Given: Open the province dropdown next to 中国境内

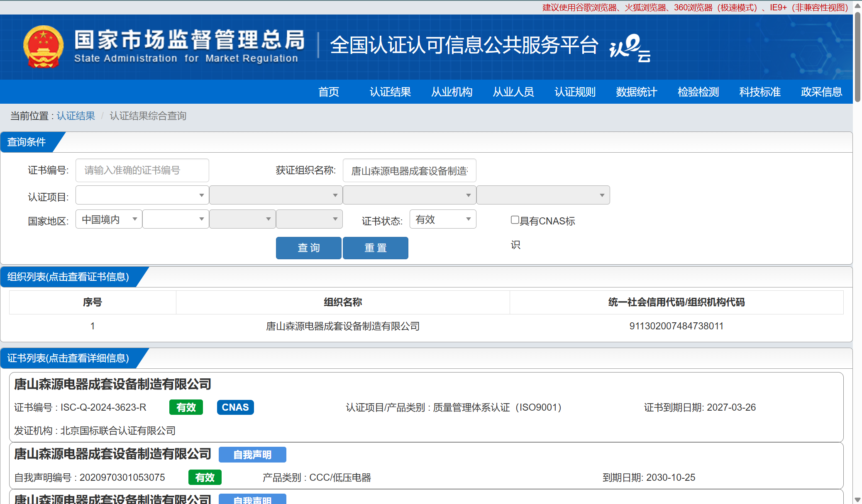Looking at the screenshot, I should click(x=176, y=219).
